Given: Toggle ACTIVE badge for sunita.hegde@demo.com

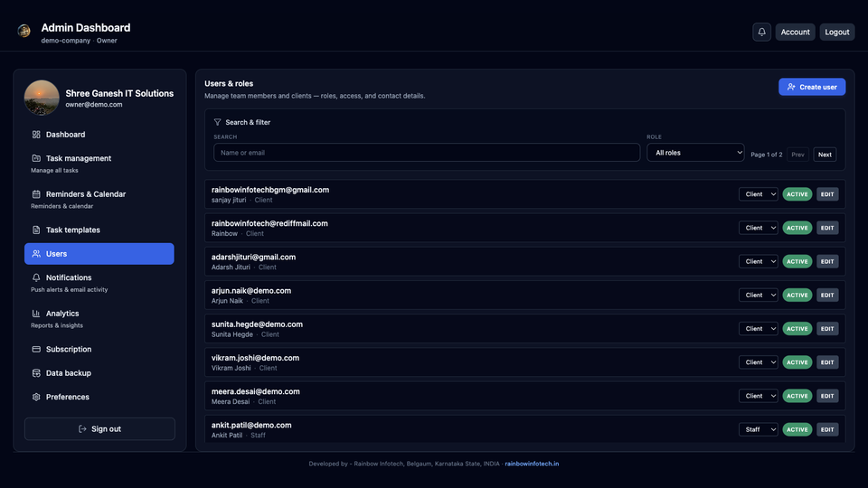Looking at the screenshot, I should tap(797, 329).
